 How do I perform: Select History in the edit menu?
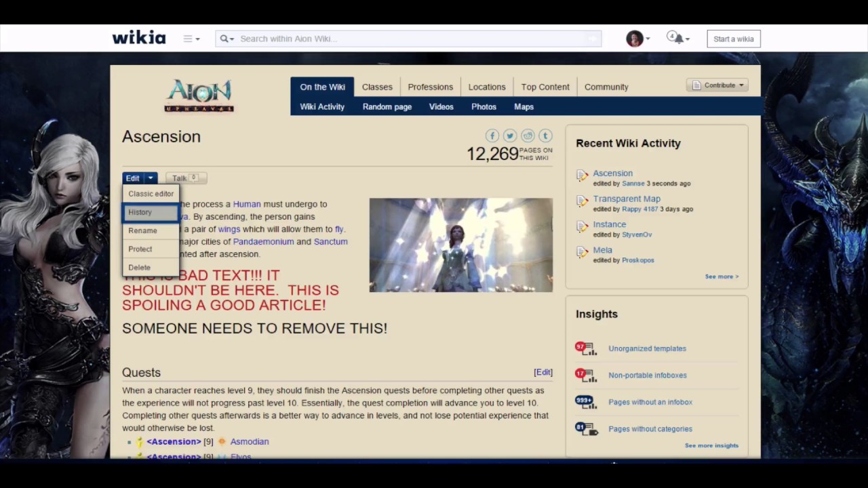pos(151,212)
